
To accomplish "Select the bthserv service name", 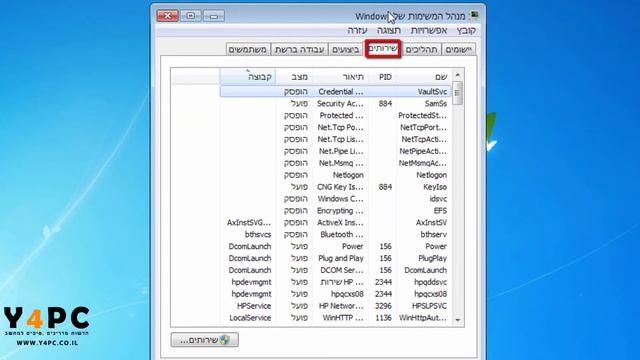I will (433, 235).
